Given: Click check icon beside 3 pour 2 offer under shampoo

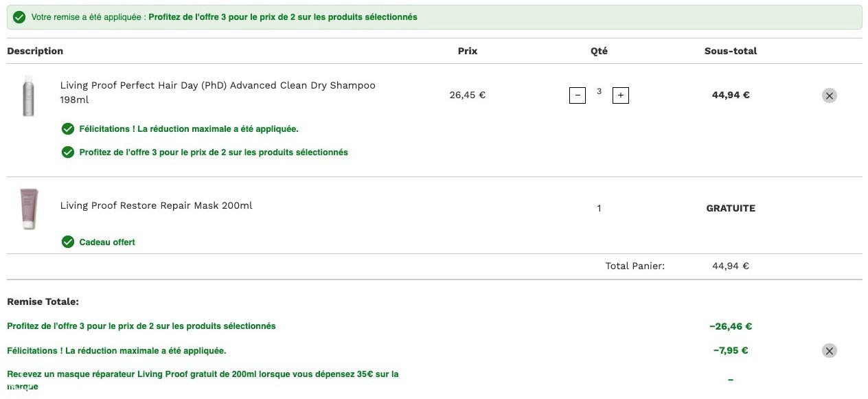Looking at the screenshot, I should (68, 152).
